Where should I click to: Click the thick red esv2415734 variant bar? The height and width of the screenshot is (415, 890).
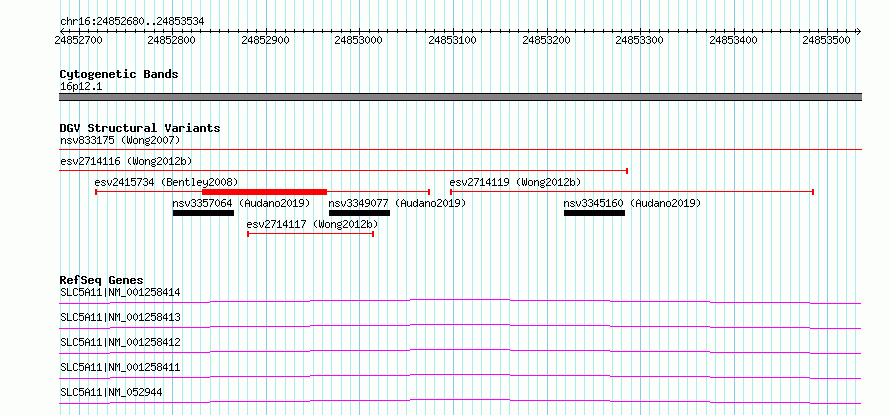point(265,192)
